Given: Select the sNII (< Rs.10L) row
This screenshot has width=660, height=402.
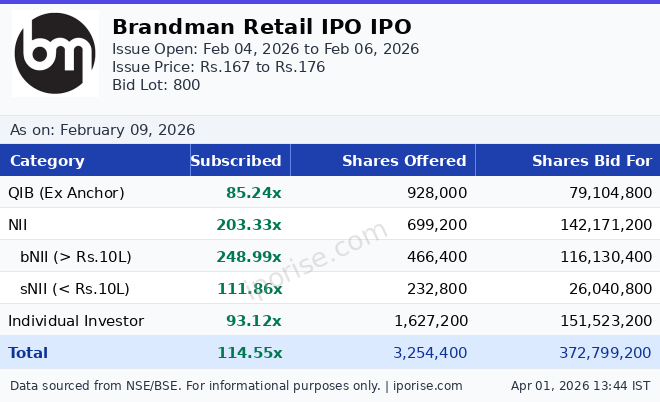Looking at the screenshot, I should 75,289.
